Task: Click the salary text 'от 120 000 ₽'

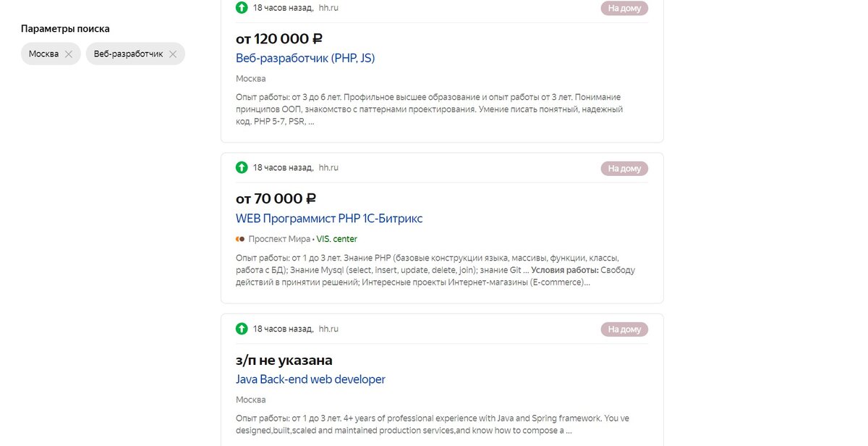Action: pos(278,38)
